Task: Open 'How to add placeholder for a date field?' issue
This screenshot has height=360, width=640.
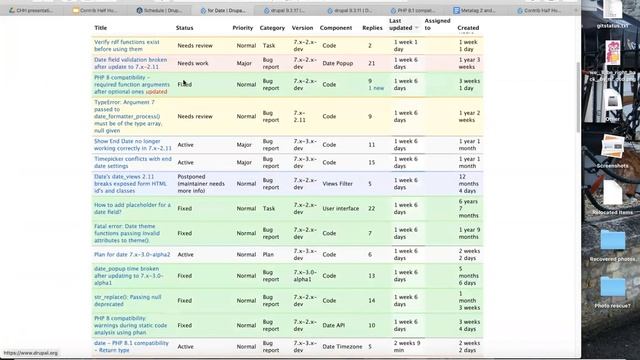Action: tap(132, 208)
